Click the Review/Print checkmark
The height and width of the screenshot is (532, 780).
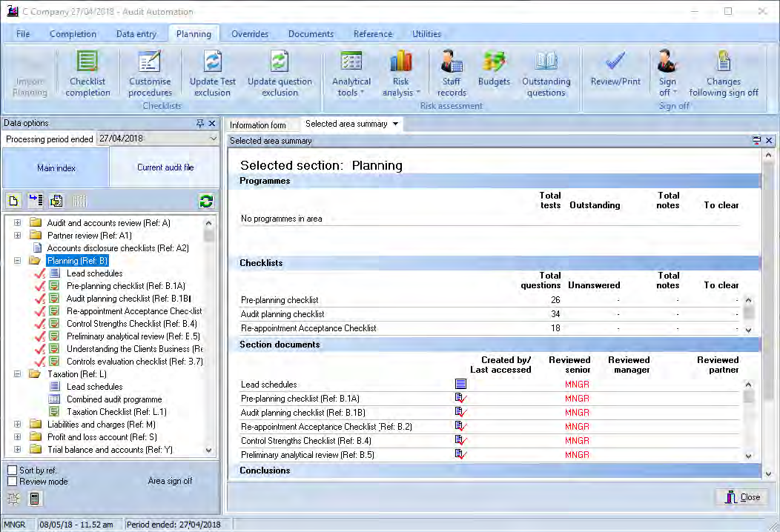[x=615, y=61]
